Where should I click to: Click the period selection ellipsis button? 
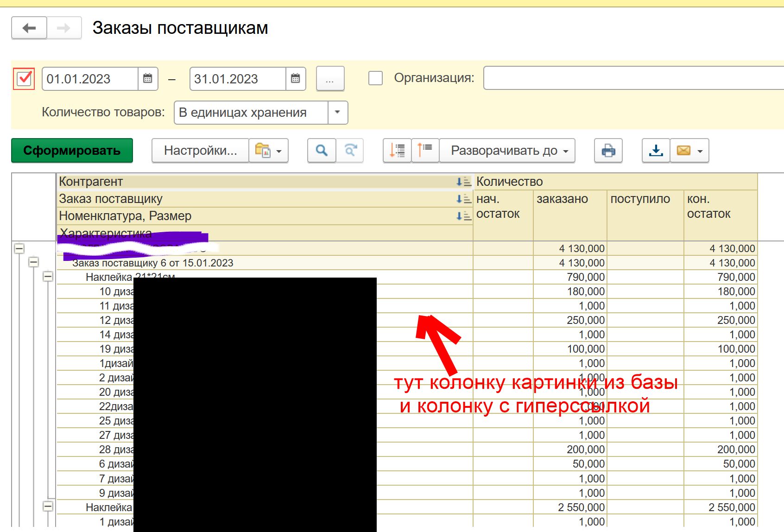(x=330, y=79)
